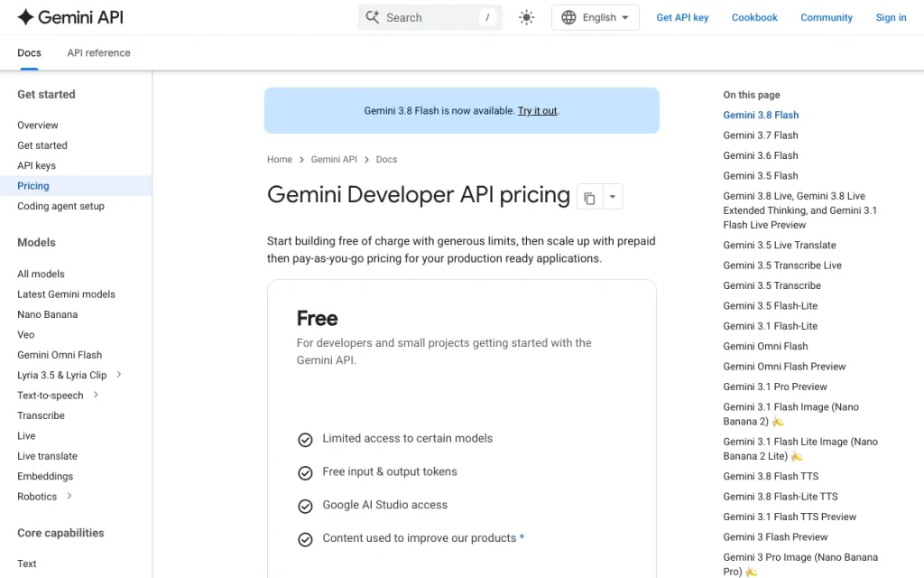Click the search magnifier icon
Screen dimensions: 924x578
coord(373,17)
